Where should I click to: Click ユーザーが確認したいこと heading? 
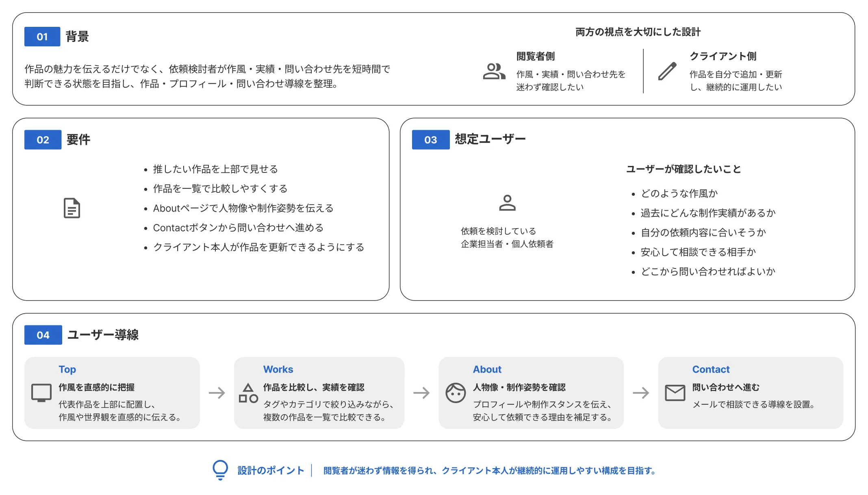[684, 169]
